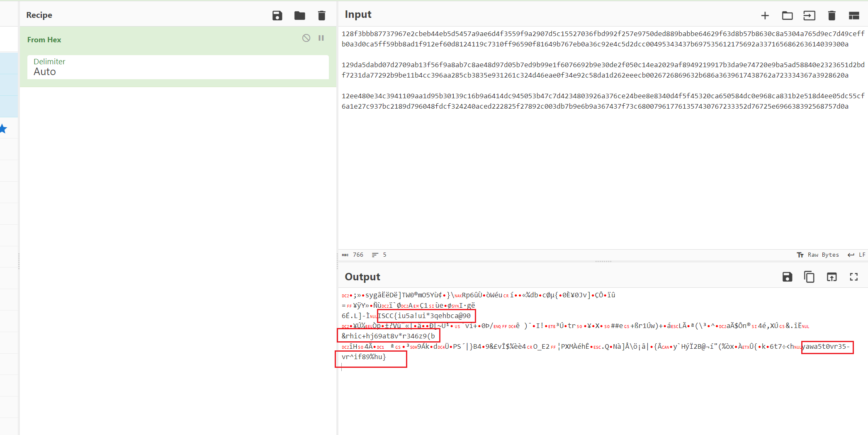Screen dimensions: 868x435
Task: Click the operations-recipe vertical divider handle
Action: point(19,261)
